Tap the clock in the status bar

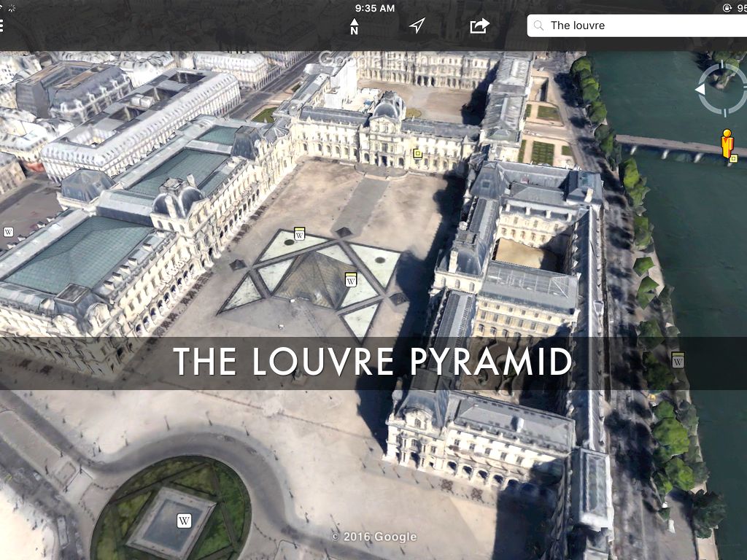pos(375,8)
